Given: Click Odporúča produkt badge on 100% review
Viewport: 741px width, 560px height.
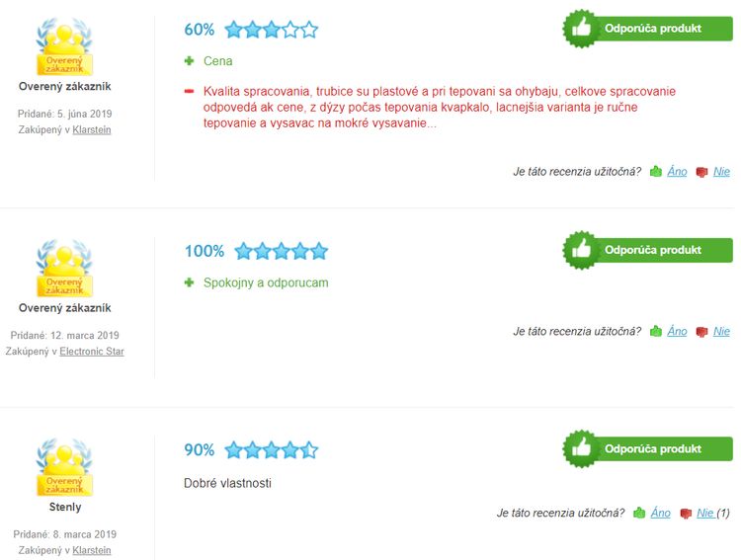Looking at the screenshot, I should tap(647, 250).
